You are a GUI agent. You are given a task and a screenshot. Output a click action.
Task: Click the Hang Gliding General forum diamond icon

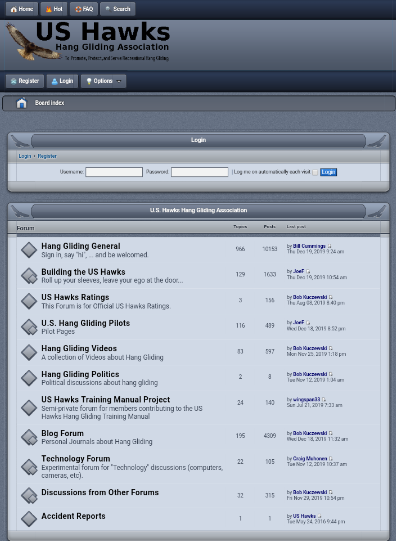click(29, 250)
